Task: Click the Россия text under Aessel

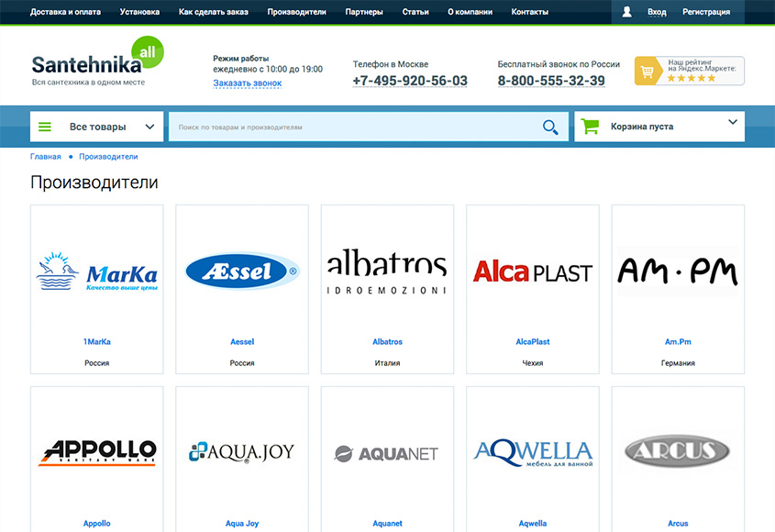Action: pos(242,363)
